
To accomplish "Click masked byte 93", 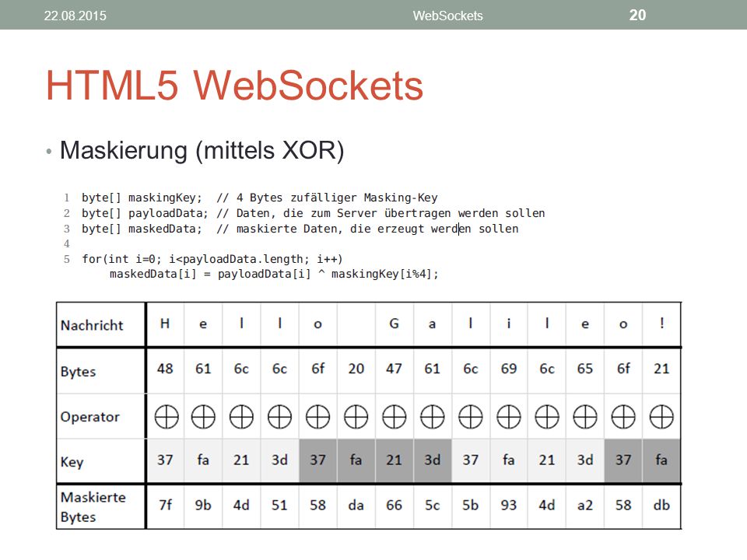I will pyautogui.click(x=509, y=506).
